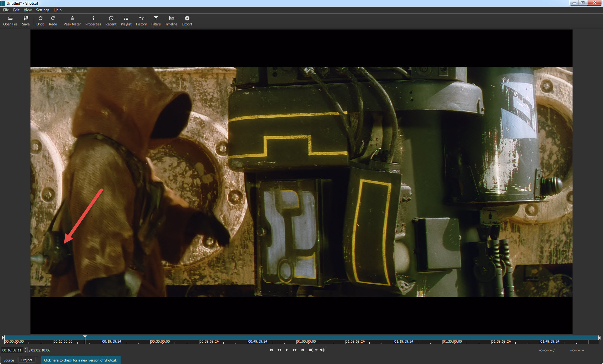Open the Edit menu
The width and height of the screenshot is (603, 364).
point(16,10)
